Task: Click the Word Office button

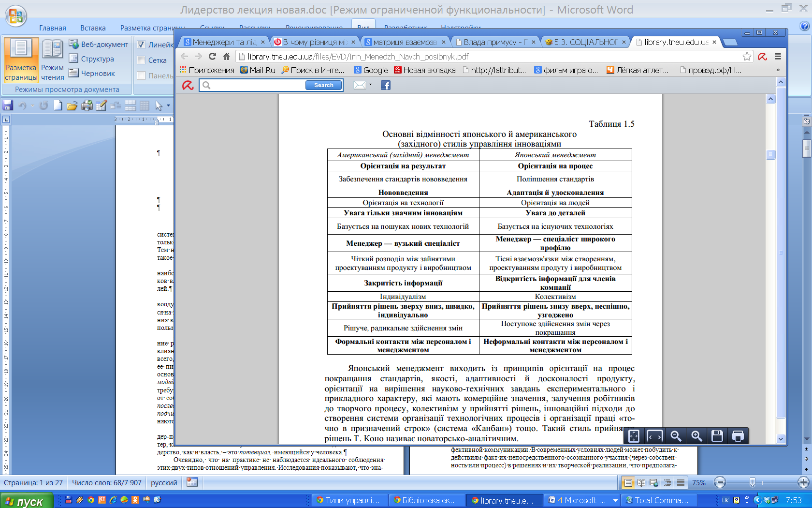Action: (16, 15)
